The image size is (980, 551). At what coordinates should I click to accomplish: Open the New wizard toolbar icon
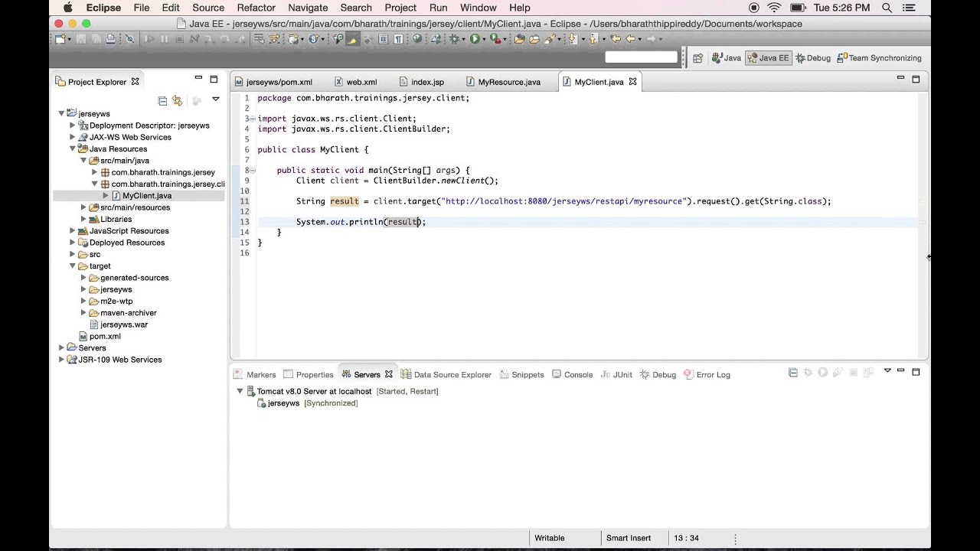60,38
